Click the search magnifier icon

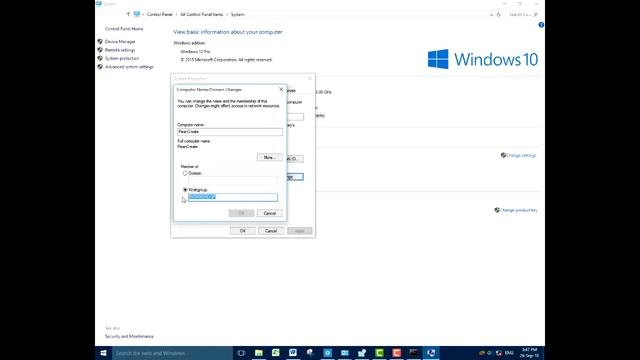pos(536,15)
